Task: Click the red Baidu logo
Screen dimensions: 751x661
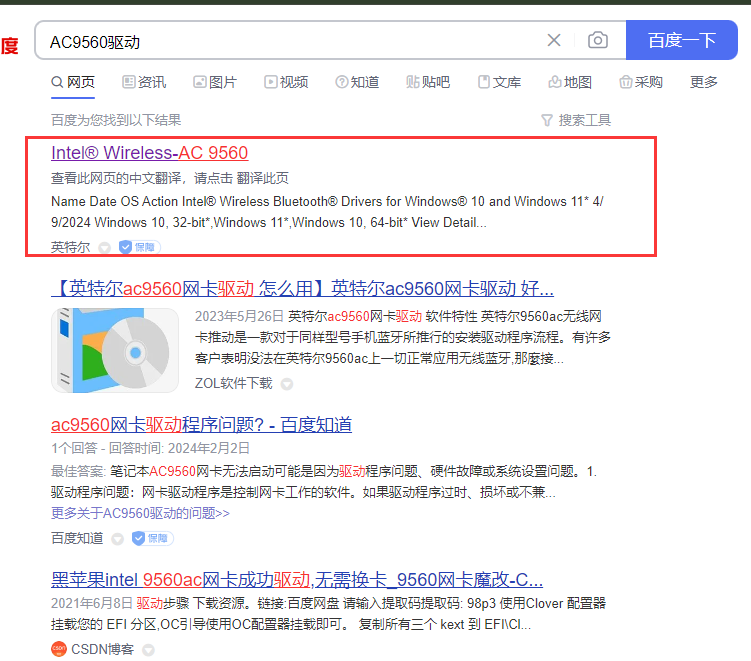Action: pyautogui.click(x=10, y=45)
